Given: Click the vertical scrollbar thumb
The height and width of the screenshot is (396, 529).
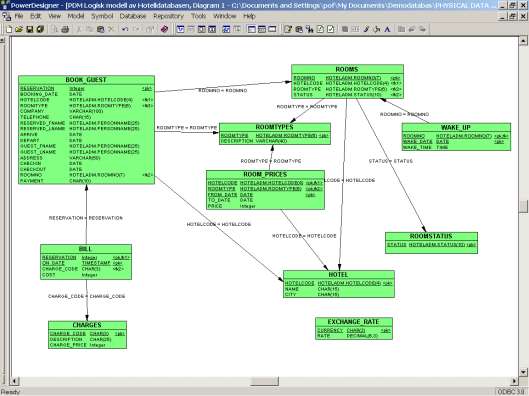Looking at the screenshot, I should point(523,206).
